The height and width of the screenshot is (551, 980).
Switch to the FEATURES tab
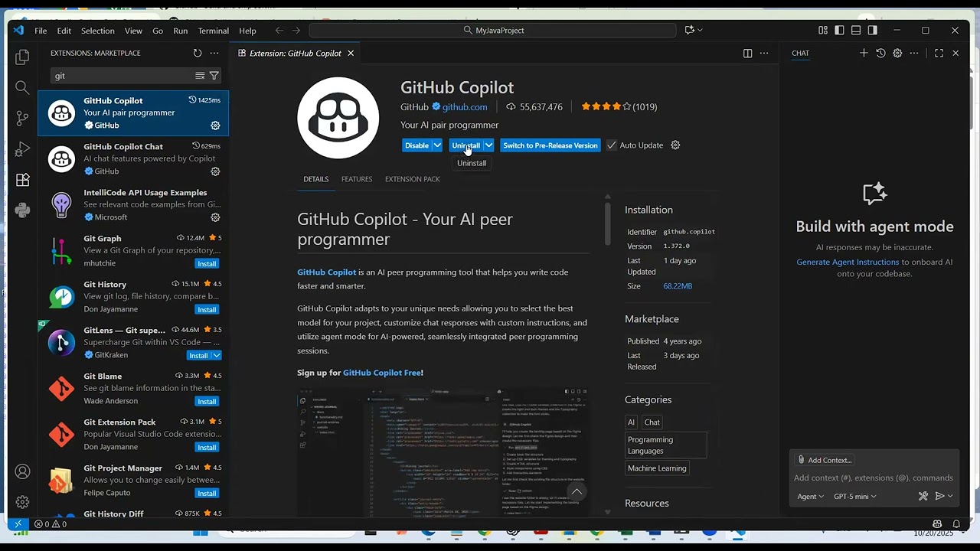pos(357,179)
